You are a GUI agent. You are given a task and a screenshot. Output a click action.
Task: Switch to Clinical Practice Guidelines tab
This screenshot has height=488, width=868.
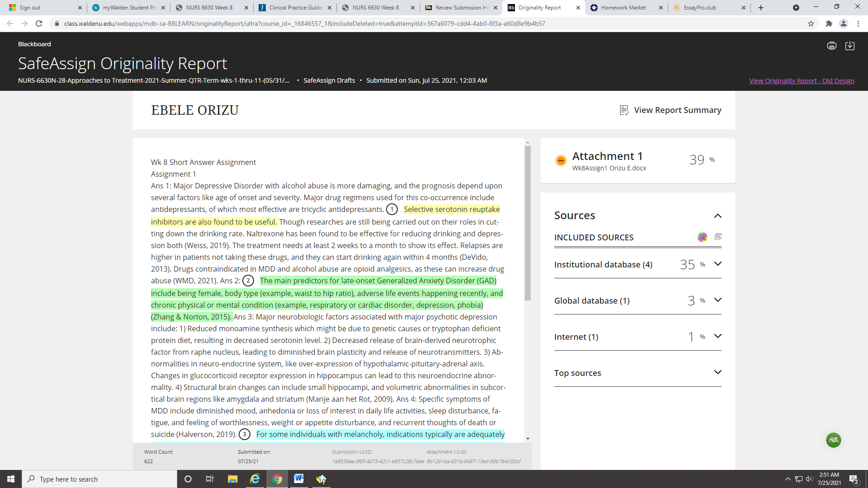pos(294,8)
